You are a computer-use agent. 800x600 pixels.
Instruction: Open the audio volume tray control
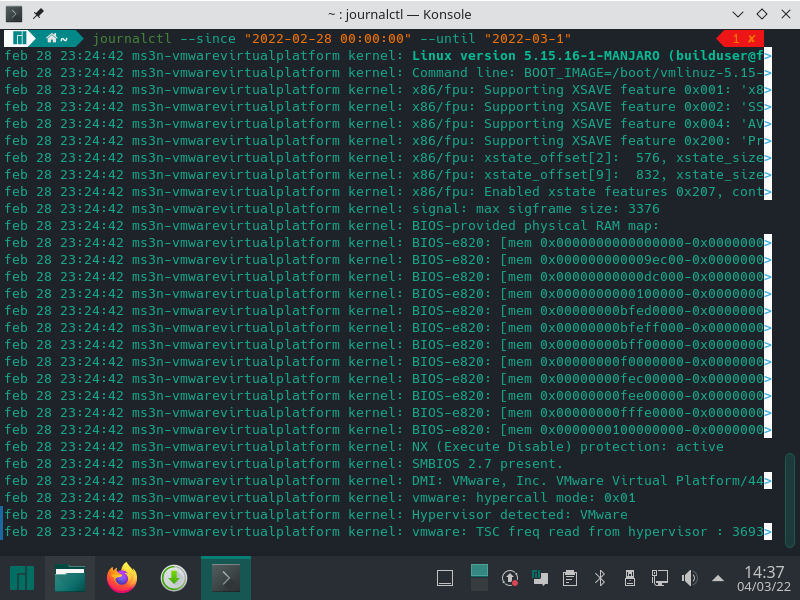point(689,578)
